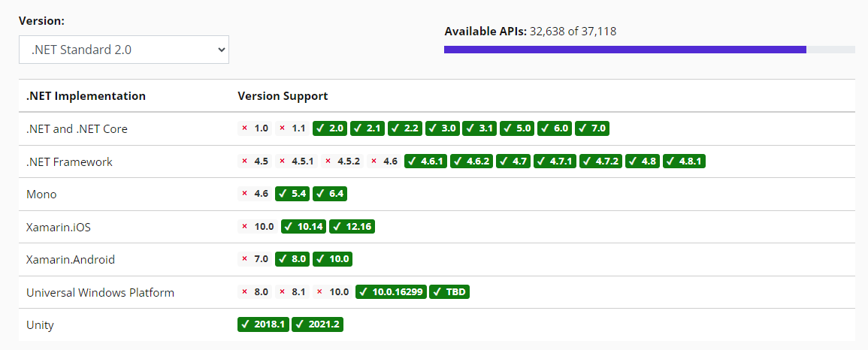Click supported UWP 10.0.16299 badge
The height and width of the screenshot is (350, 868).
click(x=391, y=292)
